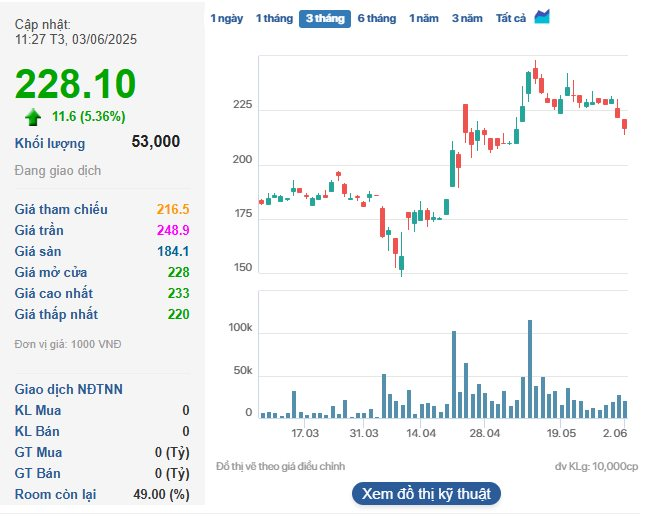The height and width of the screenshot is (517, 652).
Task: Select the 1 ngày time range
Action: [226, 18]
